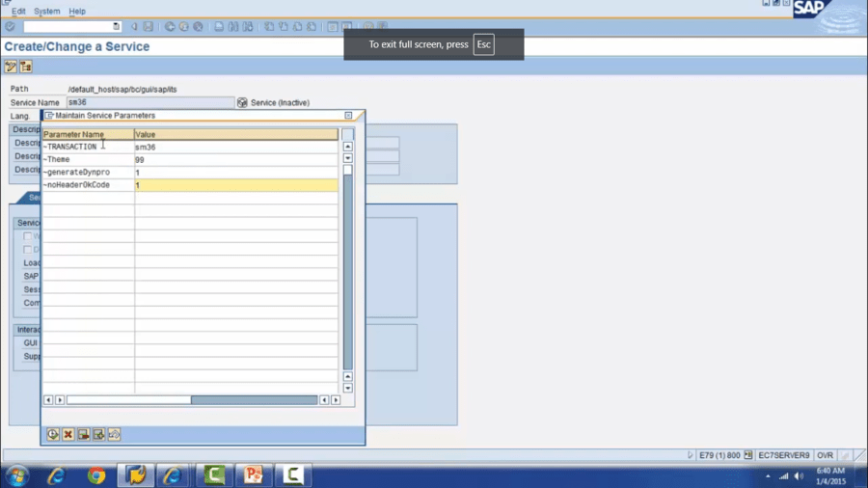The height and width of the screenshot is (488, 868).
Task: Select the ~noHeaderOkCode parameter cell
Action: (89, 185)
